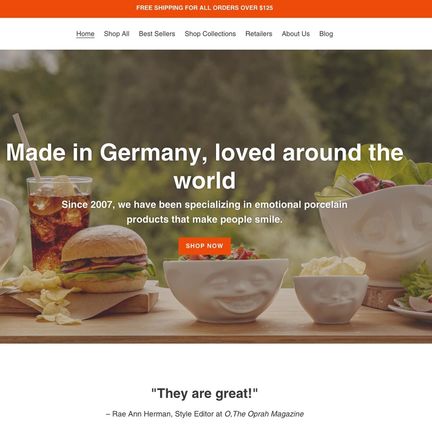
Task: Open the Home navigation link
Action: 85,34
